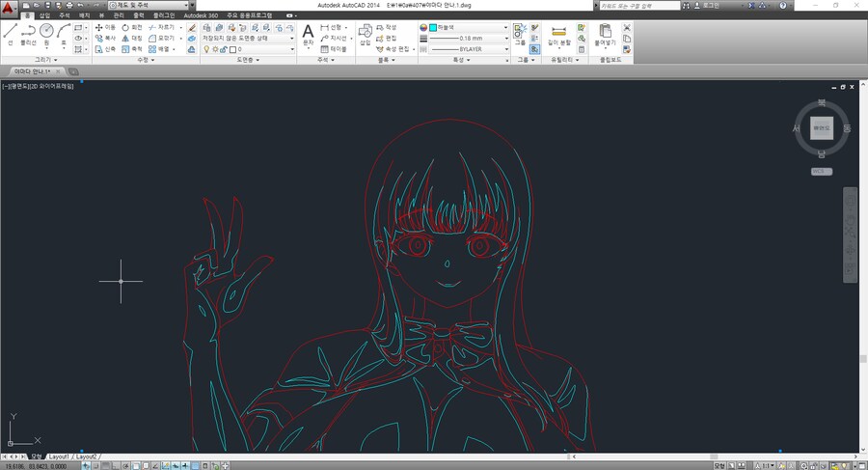Choose the Scale (축척) command

click(x=132, y=49)
